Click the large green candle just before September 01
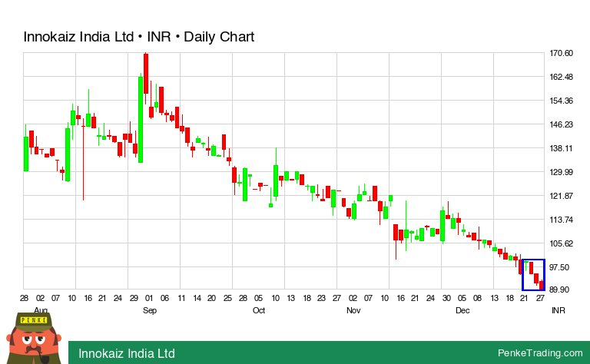The image size is (590, 364). click(x=141, y=119)
